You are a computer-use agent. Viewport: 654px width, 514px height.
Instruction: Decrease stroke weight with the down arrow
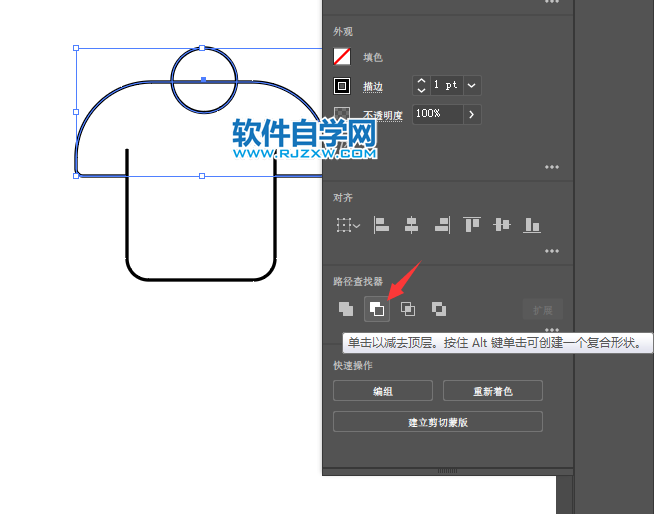[421, 90]
